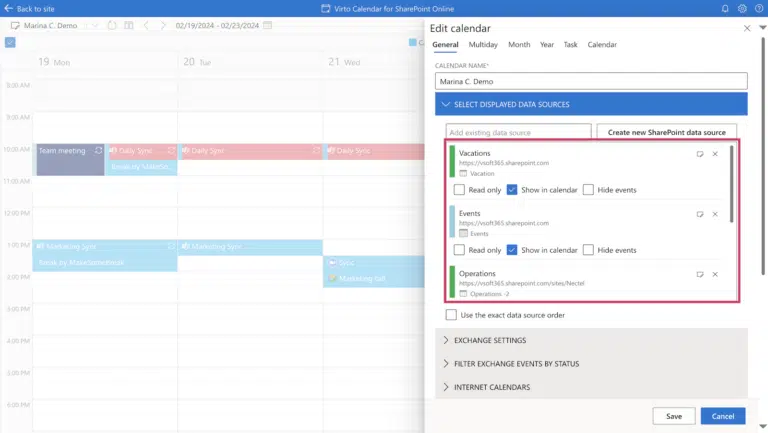This screenshot has height=433, width=768.
Task: Open the notifications bell icon
Action: click(725, 8)
